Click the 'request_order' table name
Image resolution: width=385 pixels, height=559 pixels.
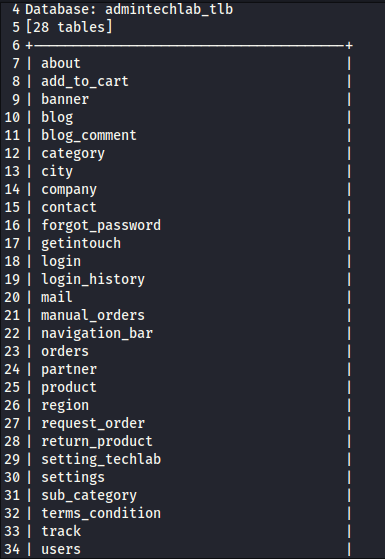point(93,423)
